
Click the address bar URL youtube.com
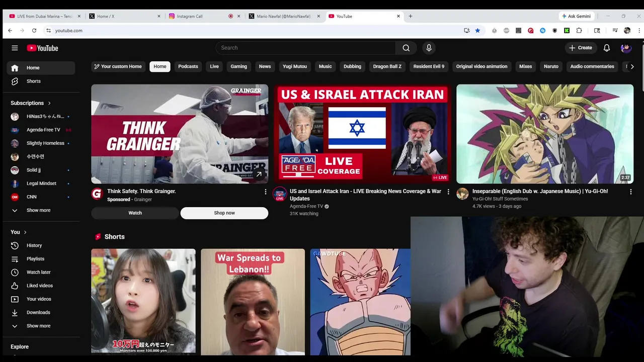click(69, 31)
